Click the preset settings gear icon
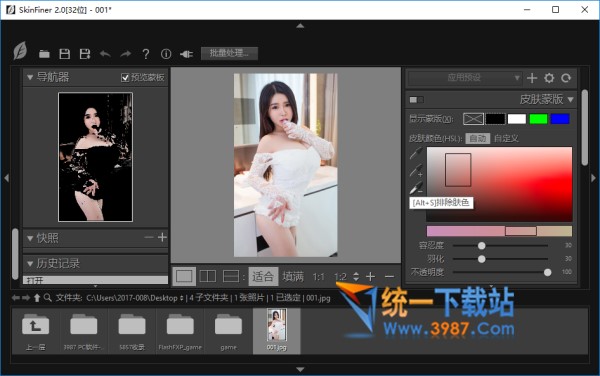Screen dimensions: 600x376 tap(549, 78)
